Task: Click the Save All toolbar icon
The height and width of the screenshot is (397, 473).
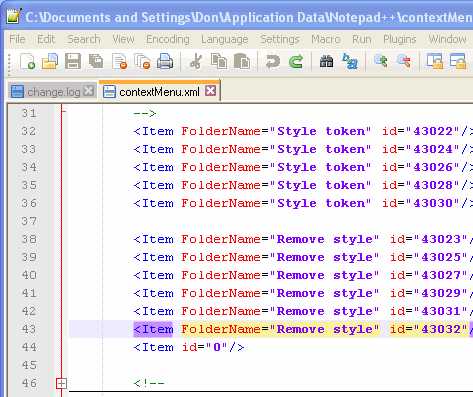Action: tap(96, 61)
